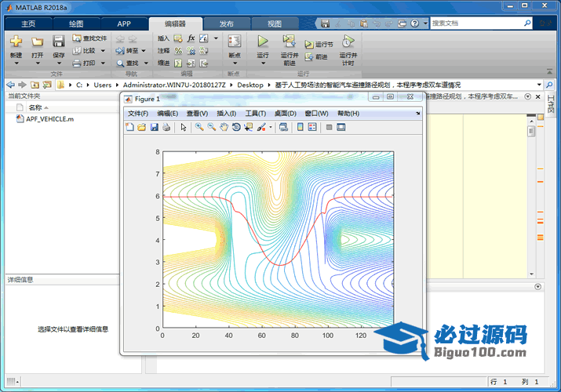Open Figure 1 File (文件) menu
This screenshot has height=392, width=561.
click(x=138, y=113)
